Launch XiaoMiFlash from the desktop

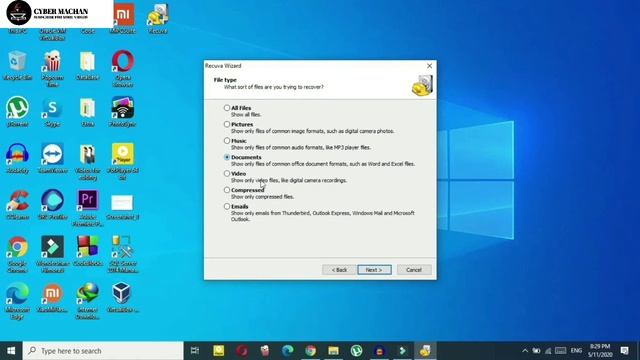pyautogui.click(x=52, y=298)
